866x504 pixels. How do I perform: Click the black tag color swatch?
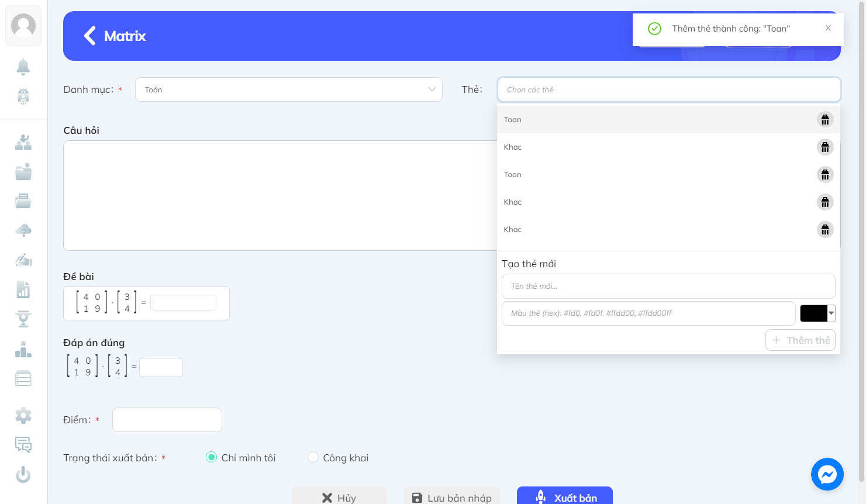(x=813, y=313)
